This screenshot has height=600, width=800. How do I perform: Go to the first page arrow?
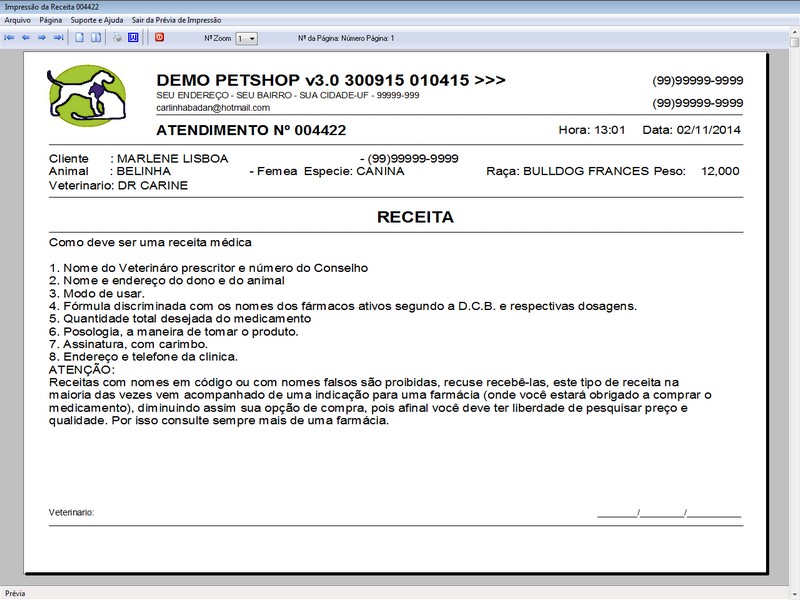[x=10, y=38]
